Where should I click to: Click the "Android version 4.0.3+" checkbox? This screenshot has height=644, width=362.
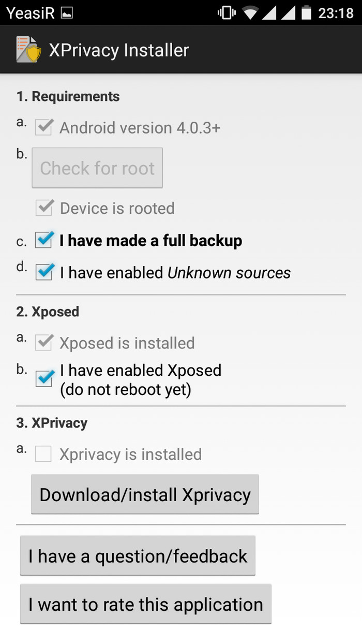point(43,128)
